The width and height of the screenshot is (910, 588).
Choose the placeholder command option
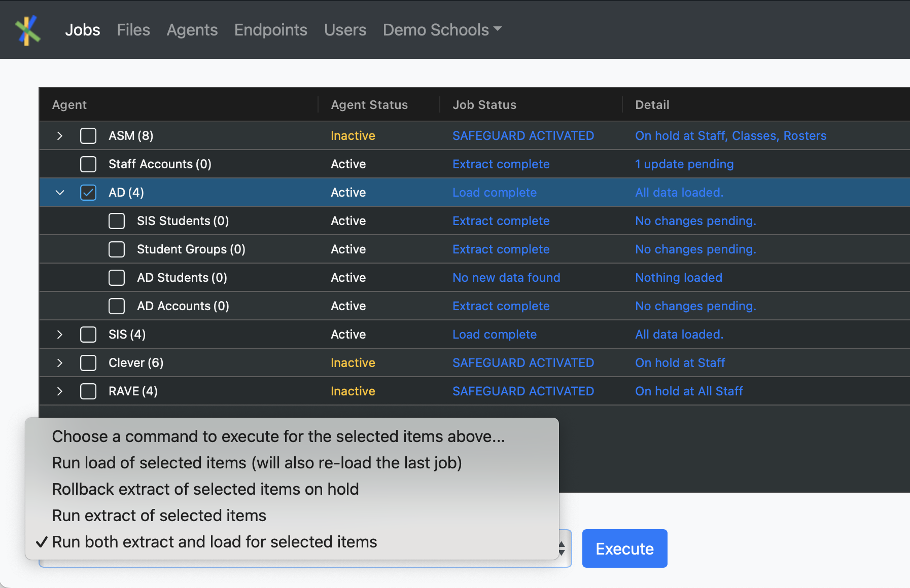(x=292, y=436)
